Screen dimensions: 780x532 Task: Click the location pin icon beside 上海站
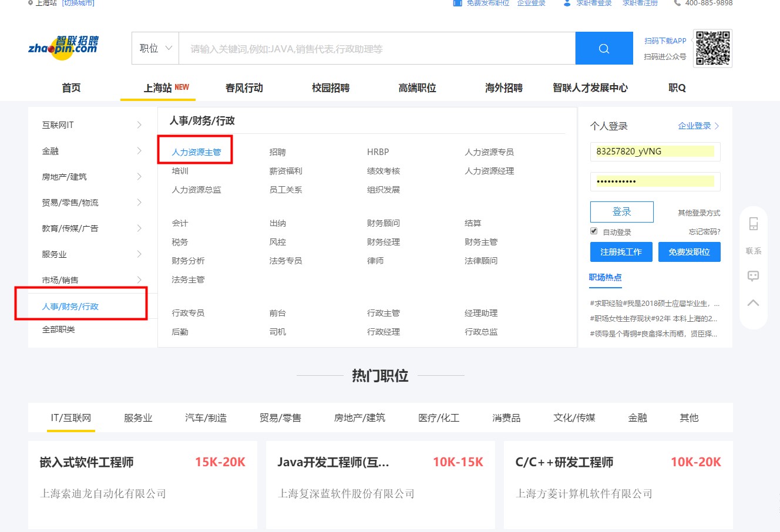click(x=31, y=3)
